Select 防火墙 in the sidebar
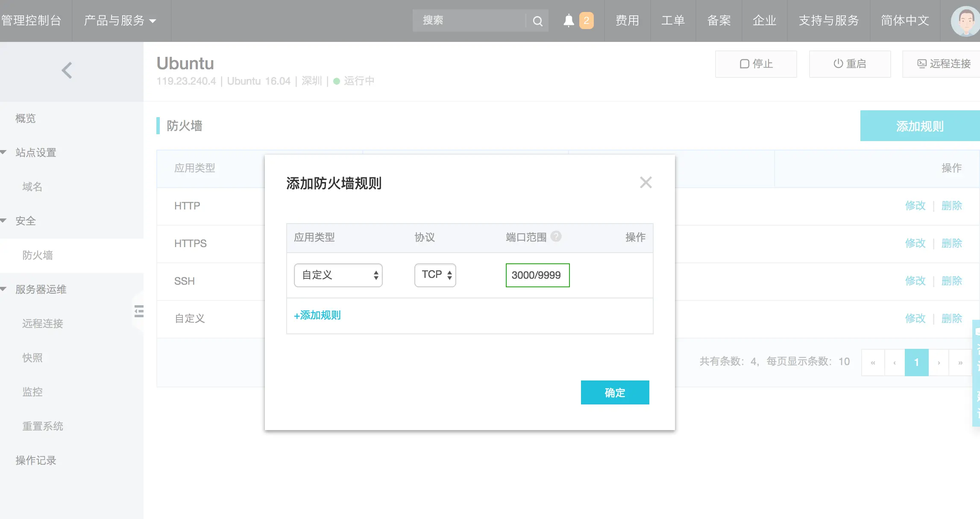Screen dimensions: 980x519 pyautogui.click(x=38, y=255)
